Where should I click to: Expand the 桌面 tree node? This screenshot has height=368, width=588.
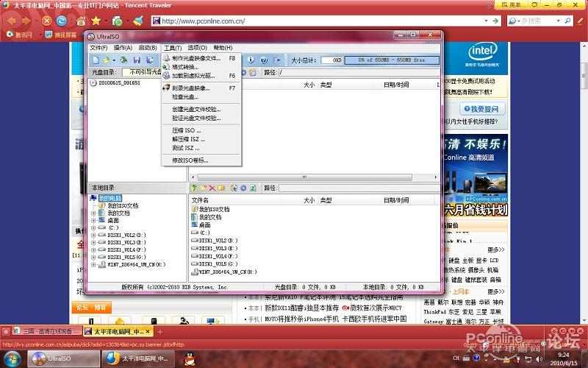coord(93,220)
